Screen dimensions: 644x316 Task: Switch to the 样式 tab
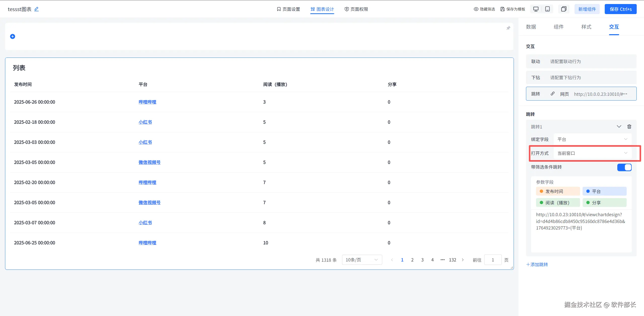point(586,27)
